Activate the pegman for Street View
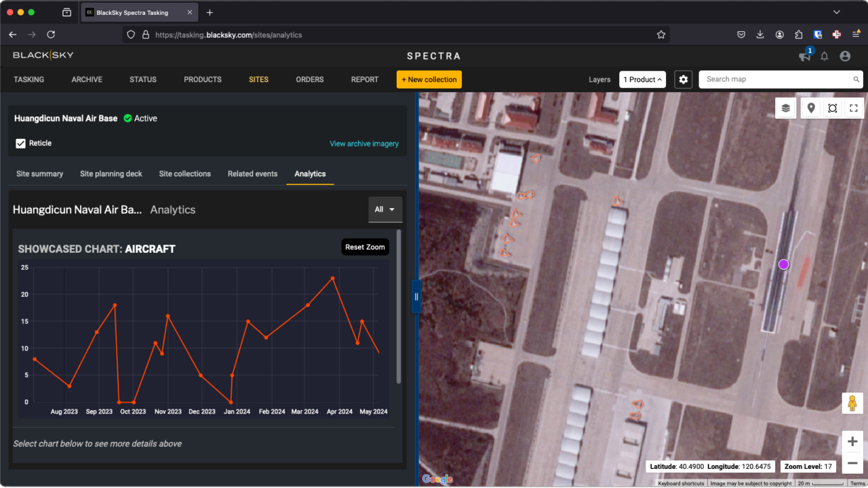868x488 pixels. click(851, 403)
